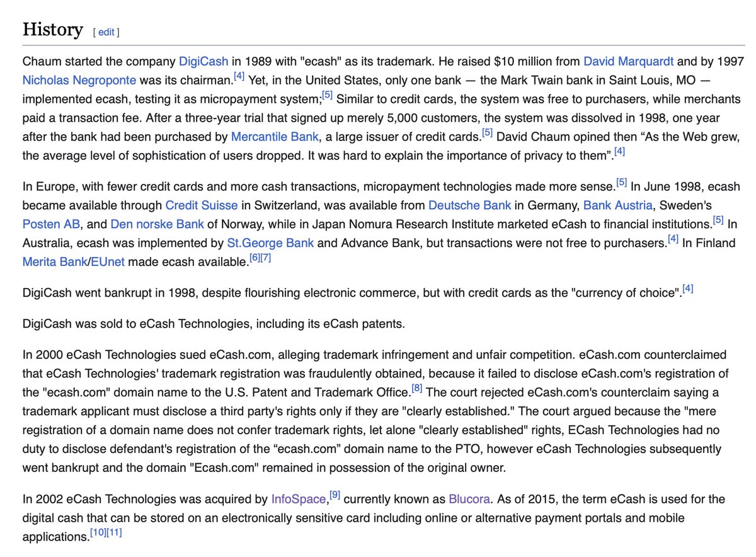Click the edit link beside History heading
Image resolution: width=756 pixels, height=557 pixels.
tap(106, 32)
